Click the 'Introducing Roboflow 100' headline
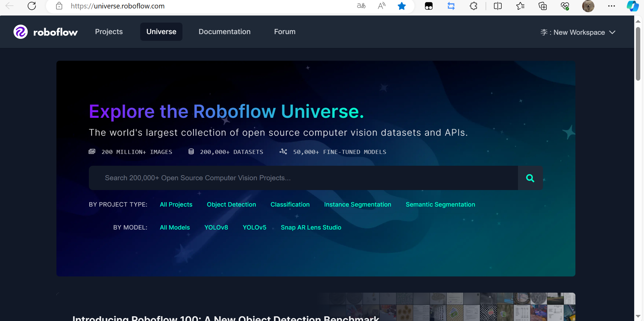This screenshot has height=321, width=644. [226, 318]
